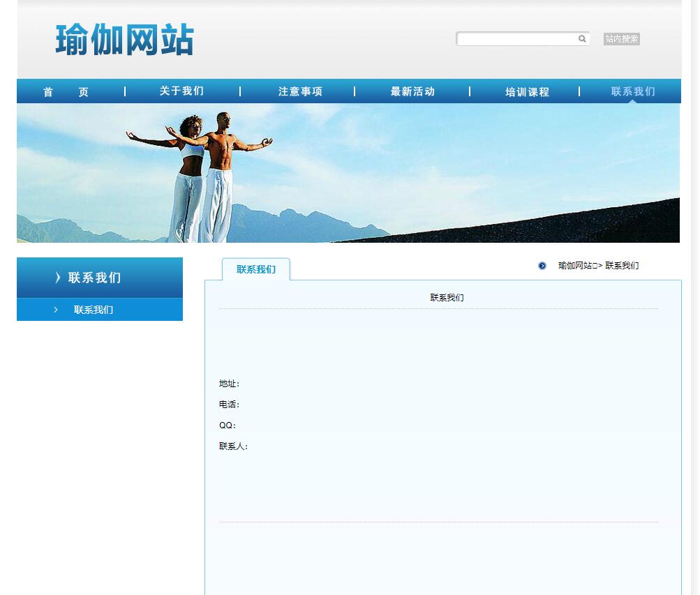Click the large chevron in the sidebar header

click(x=58, y=278)
